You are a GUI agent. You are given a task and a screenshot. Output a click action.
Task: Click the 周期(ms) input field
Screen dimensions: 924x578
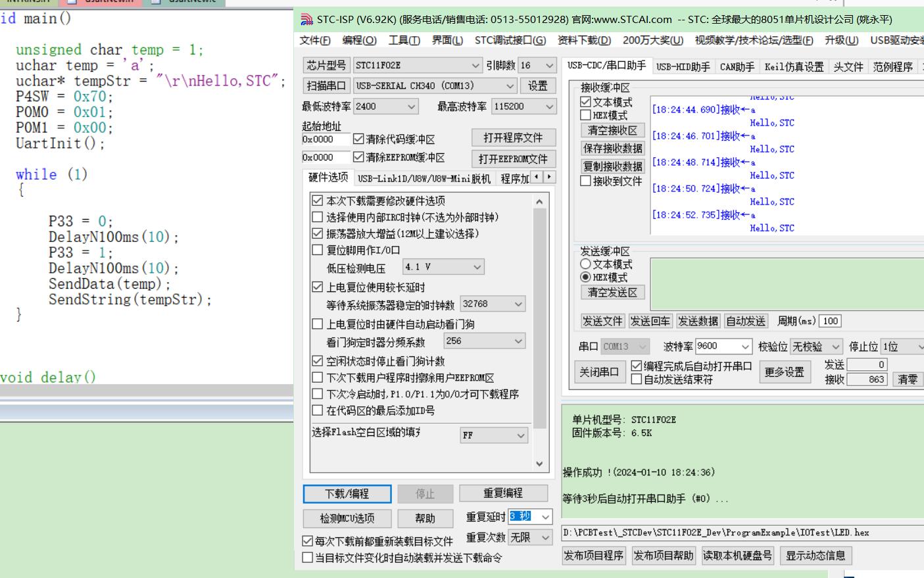(830, 321)
